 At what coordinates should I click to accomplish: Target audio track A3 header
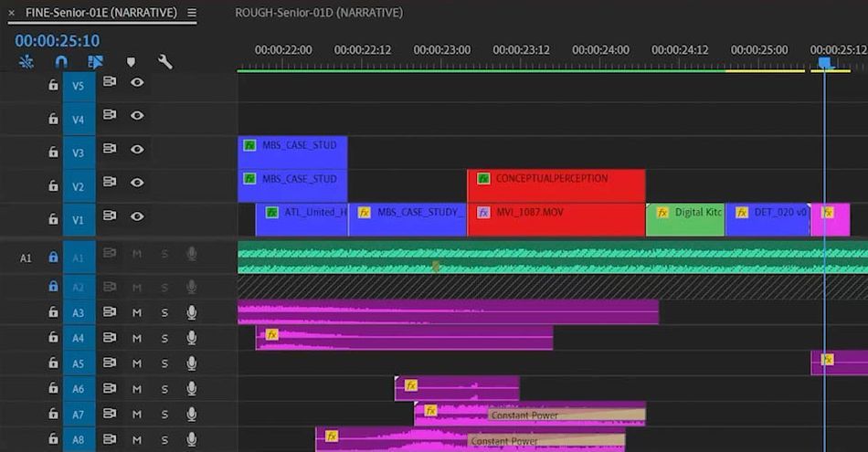click(x=79, y=312)
